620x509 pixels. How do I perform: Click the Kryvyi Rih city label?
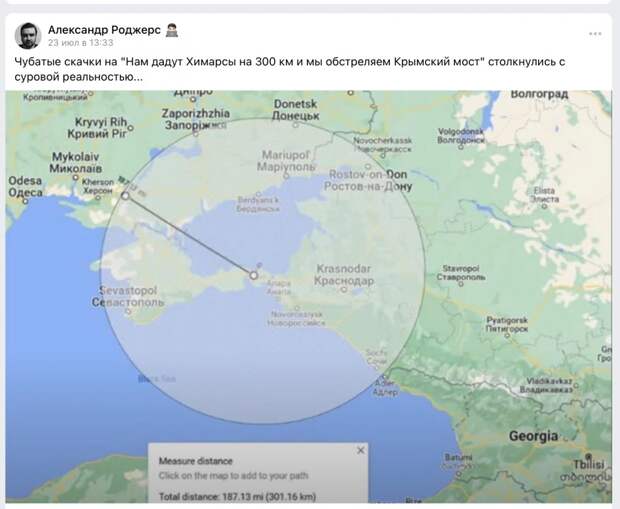point(98,127)
